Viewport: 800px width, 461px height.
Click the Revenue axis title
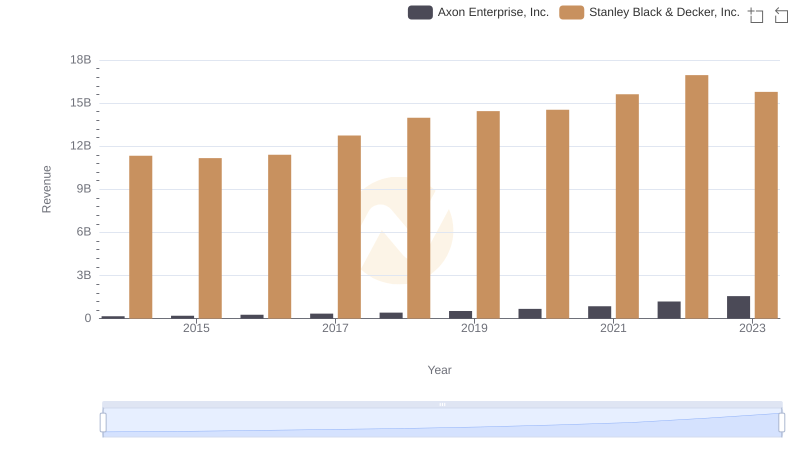click(46, 189)
